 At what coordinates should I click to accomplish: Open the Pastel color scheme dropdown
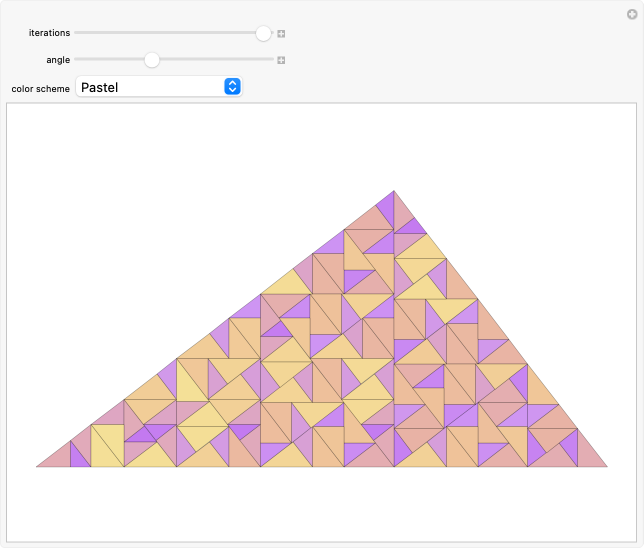(x=158, y=87)
